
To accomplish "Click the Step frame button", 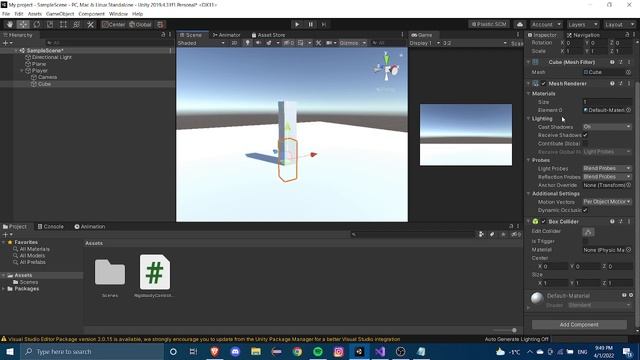I will [x=324, y=24].
